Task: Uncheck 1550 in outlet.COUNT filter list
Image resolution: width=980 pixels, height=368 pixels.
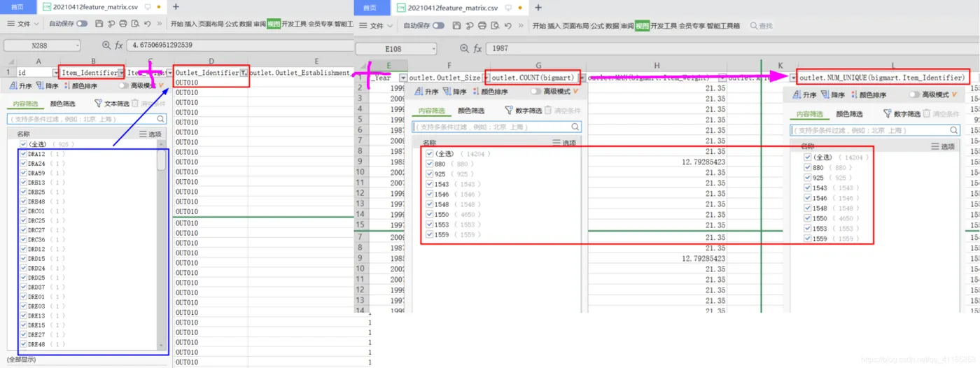Action: click(429, 214)
